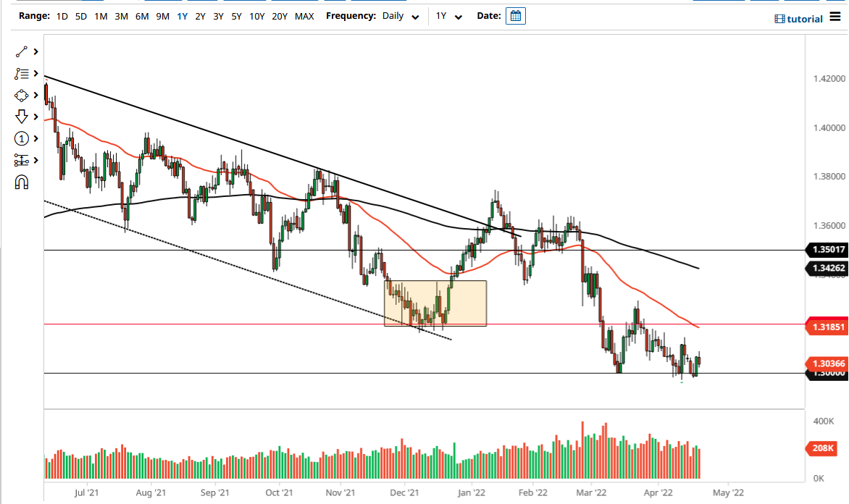Toggle the magnet snap tool

(x=20, y=182)
